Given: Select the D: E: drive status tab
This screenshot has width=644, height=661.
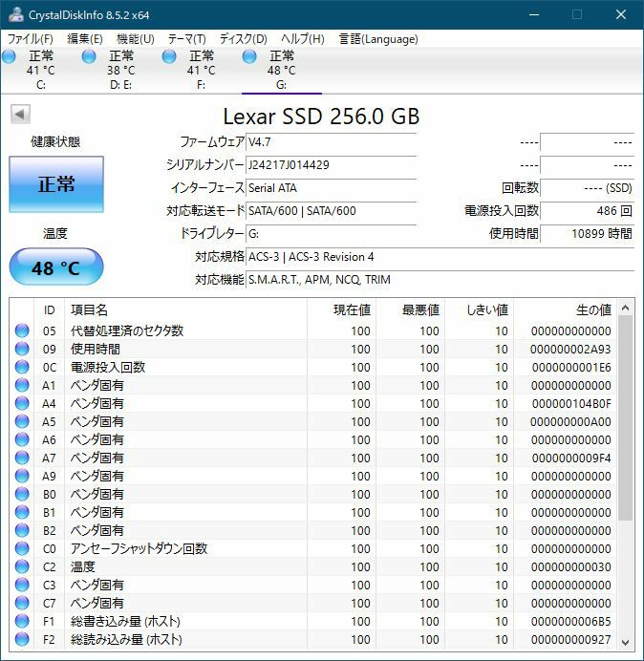Looking at the screenshot, I should [120, 70].
